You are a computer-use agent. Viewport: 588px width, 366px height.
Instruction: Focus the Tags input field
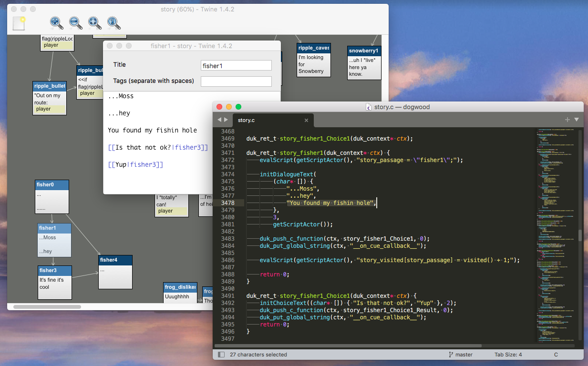point(236,81)
